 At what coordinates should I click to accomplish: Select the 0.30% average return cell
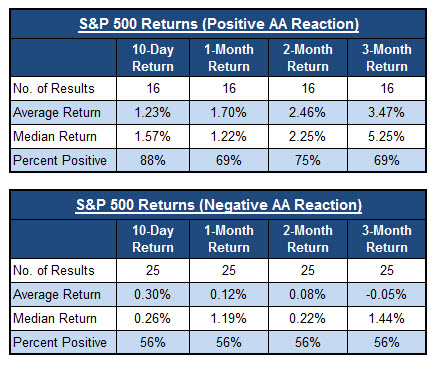point(153,295)
